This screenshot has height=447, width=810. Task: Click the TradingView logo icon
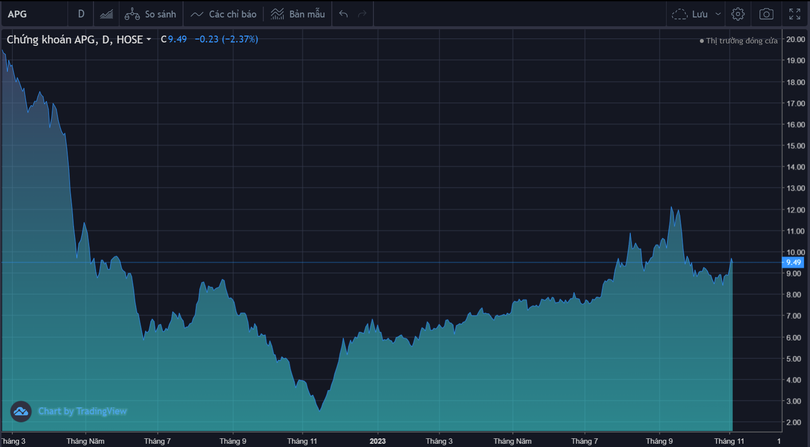click(21, 411)
